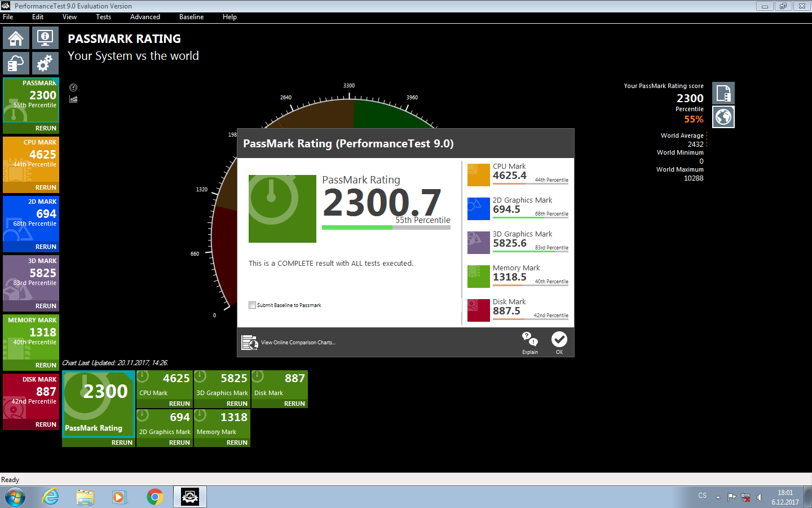
Task: Open the Advanced menu
Action: pyautogui.click(x=145, y=17)
